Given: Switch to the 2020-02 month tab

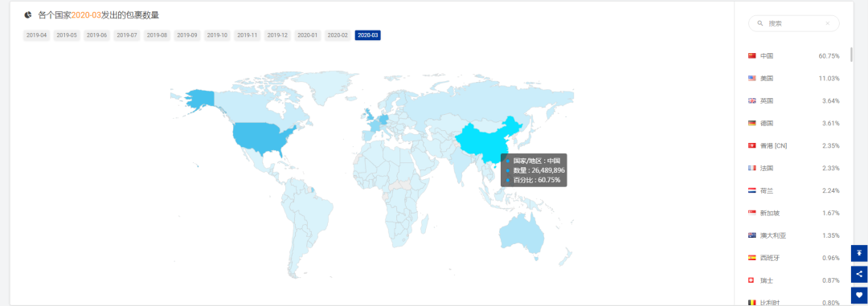Looking at the screenshot, I should tap(338, 35).
